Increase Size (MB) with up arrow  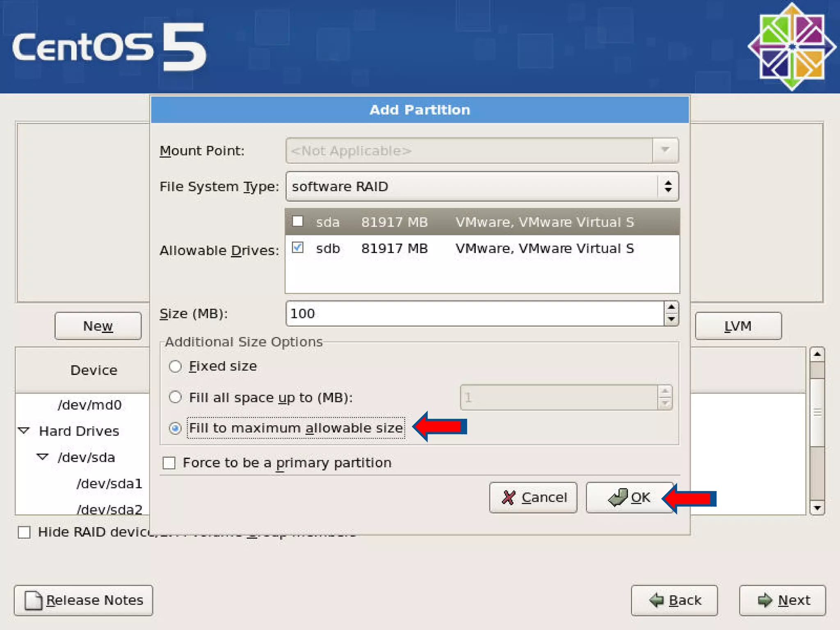(x=671, y=308)
